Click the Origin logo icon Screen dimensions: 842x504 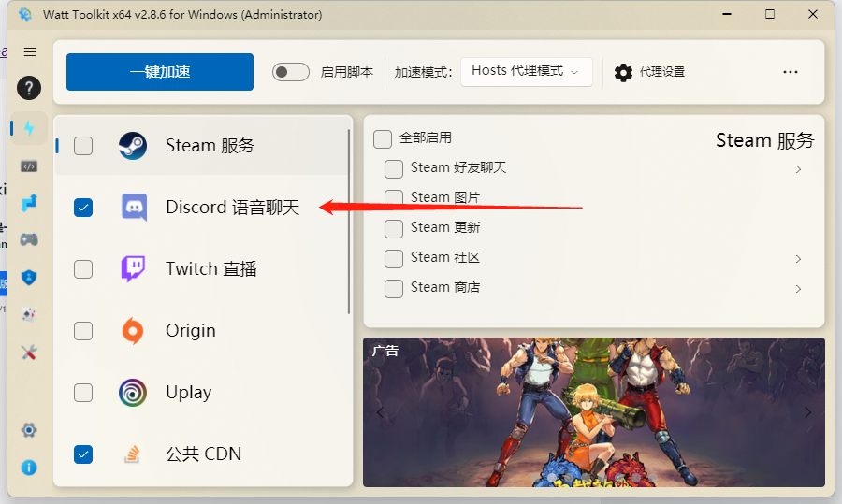tap(133, 331)
